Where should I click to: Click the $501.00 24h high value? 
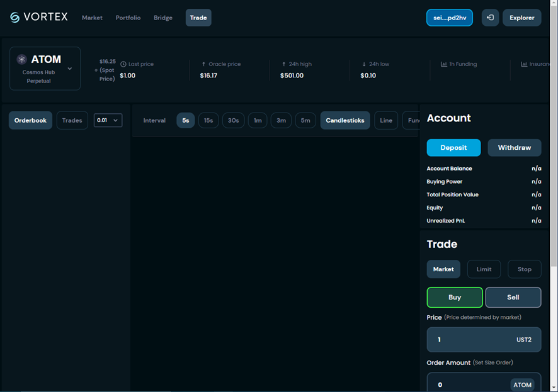292,76
